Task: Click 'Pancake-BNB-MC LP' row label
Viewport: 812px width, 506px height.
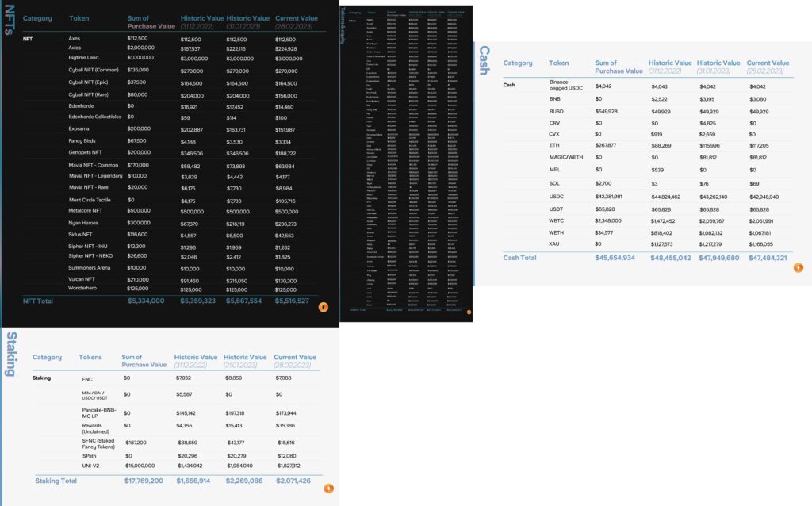Action: tap(99, 412)
